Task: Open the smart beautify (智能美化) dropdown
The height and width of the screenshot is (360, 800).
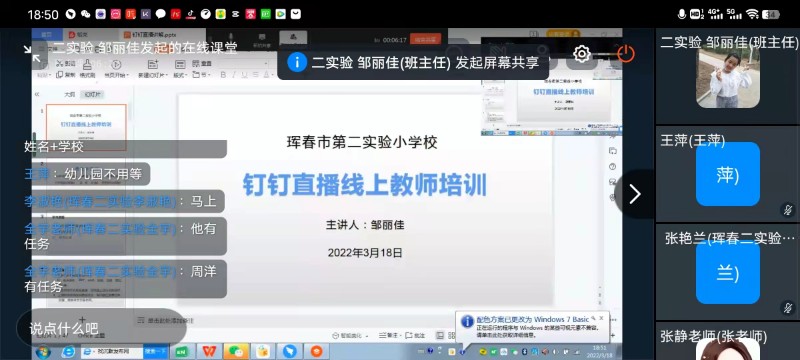Action: coord(351,336)
